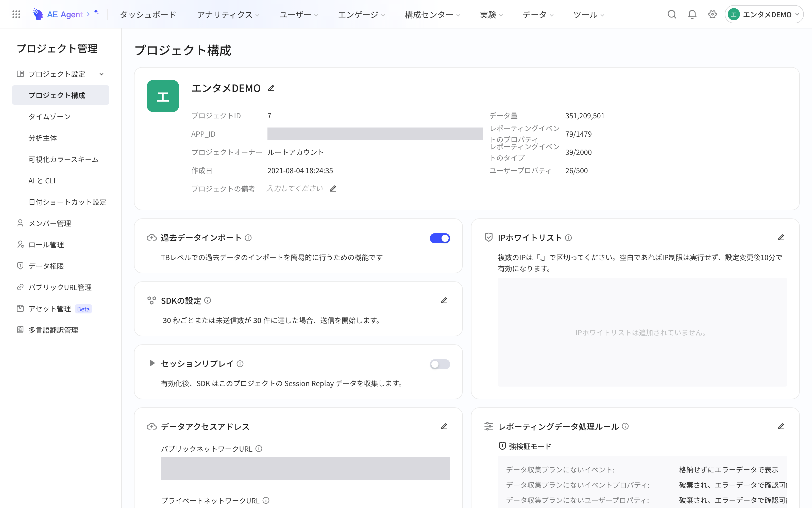Click the パブリックネットワークURL field
This screenshot has width=812, height=508.
click(305, 468)
